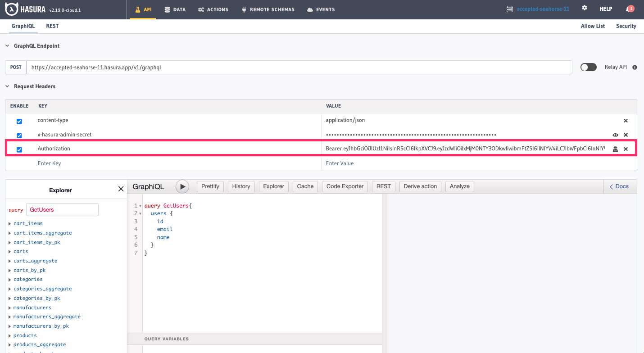
Task: Execute the GetUsers query with play button
Action: pyautogui.click(x=182, y=186)
